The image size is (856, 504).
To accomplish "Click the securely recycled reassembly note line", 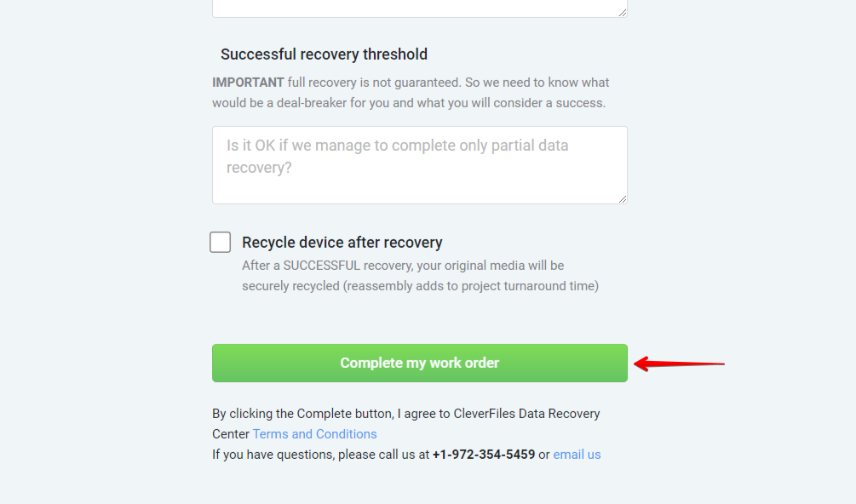I will [420, 286].
